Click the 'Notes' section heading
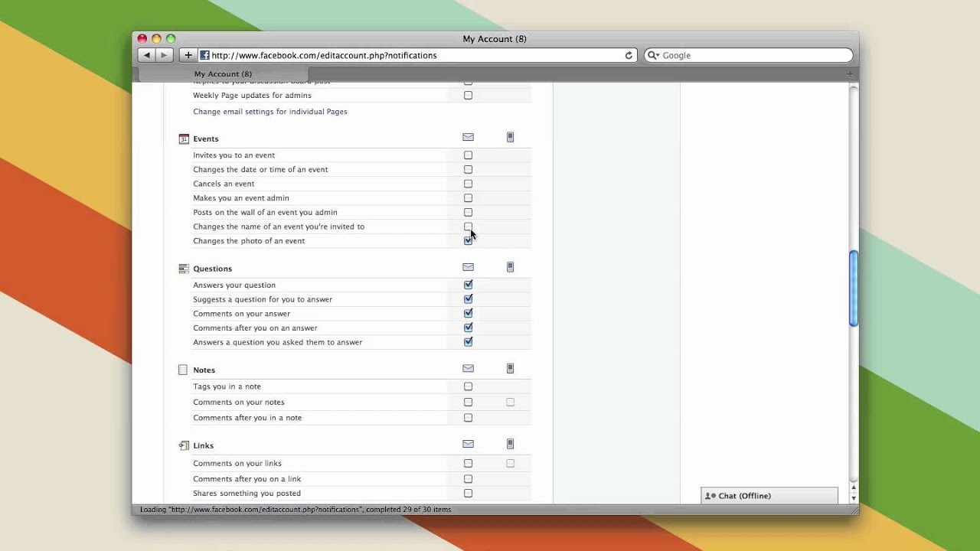This screenshot has height=551, width=980. coord(204,370)
